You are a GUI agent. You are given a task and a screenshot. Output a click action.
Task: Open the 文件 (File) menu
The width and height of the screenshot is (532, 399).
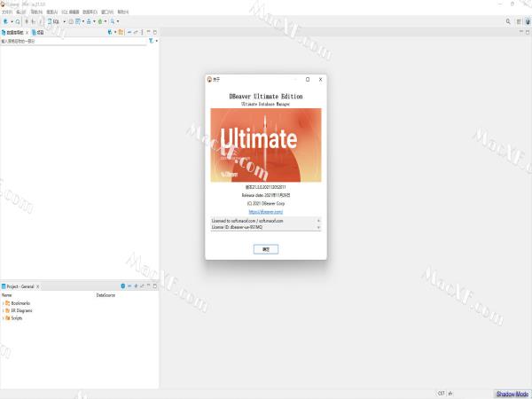[7, 12]
